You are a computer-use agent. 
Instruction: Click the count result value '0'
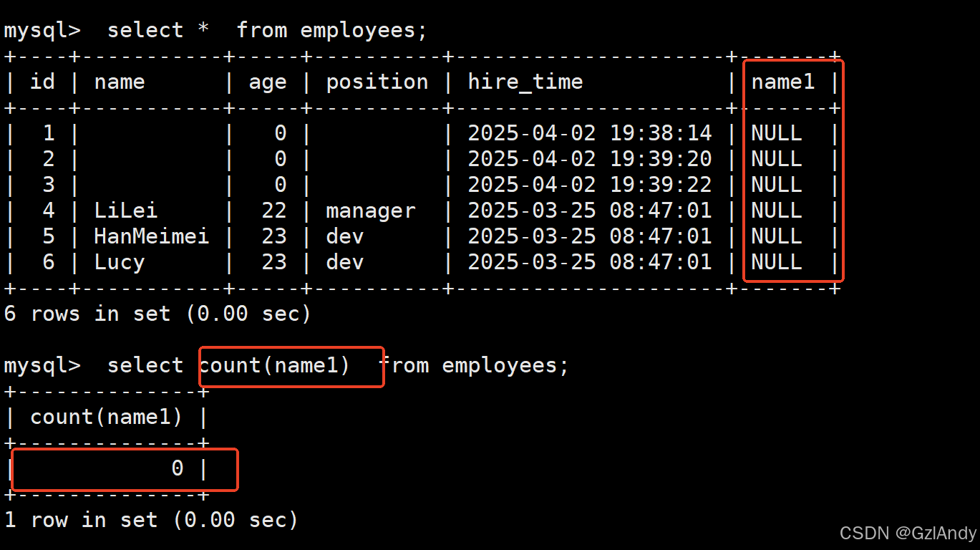click(x=178, y=468)
